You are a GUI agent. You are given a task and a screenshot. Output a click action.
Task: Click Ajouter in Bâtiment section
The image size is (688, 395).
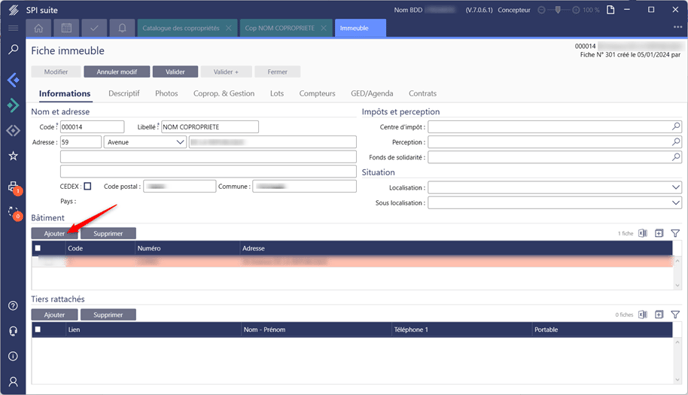(x=54, y=233)
